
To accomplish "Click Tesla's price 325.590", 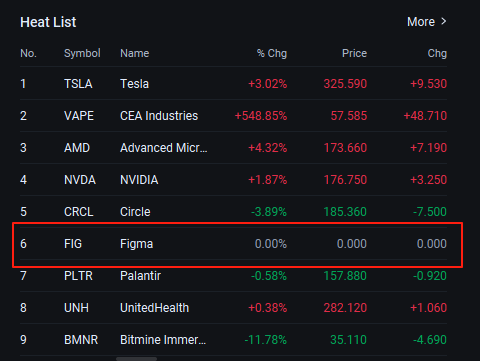I will point(345,84).
